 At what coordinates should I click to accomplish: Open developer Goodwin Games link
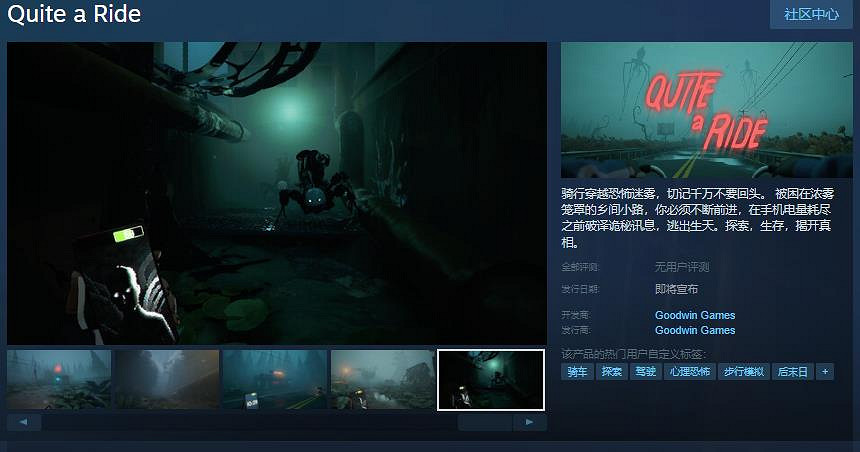tap(695, 315)
